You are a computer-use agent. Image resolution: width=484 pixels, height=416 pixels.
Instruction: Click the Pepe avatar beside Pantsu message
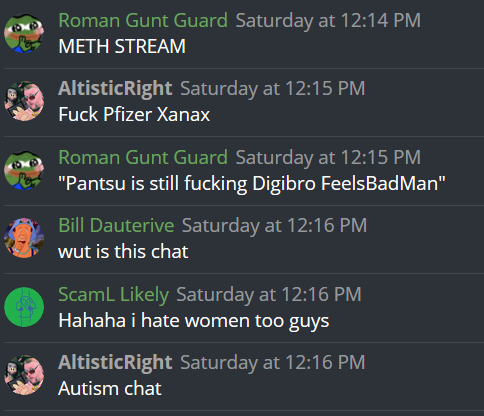click(24, 170)
